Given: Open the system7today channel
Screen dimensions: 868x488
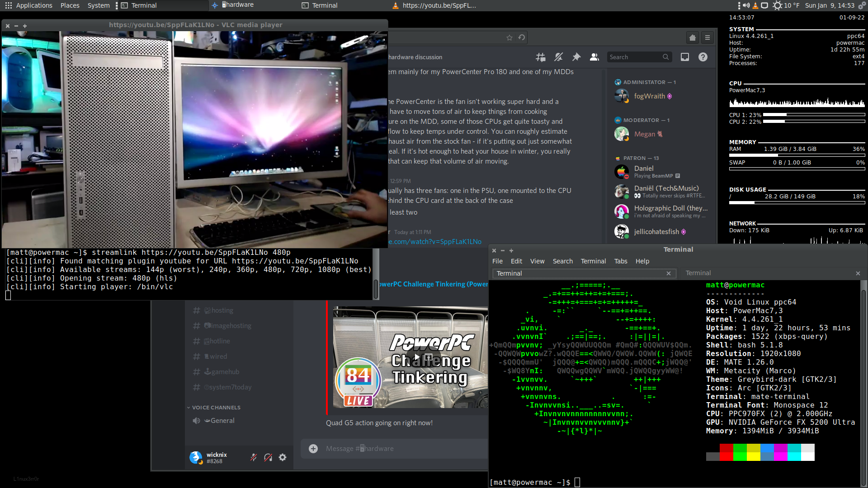Looking at the screenshot, I should [228, 387].
